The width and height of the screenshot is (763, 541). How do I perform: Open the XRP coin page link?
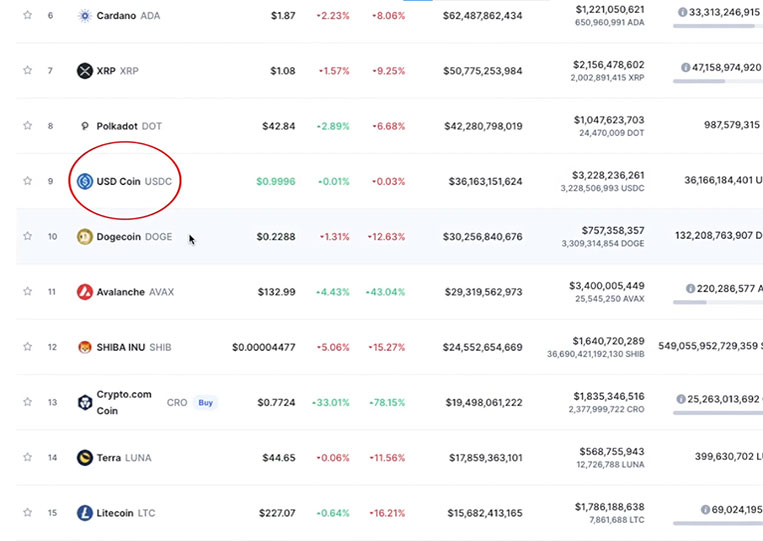(117, 71)
